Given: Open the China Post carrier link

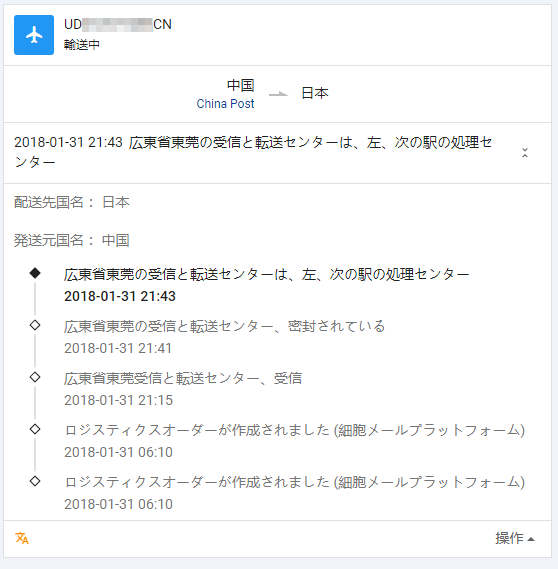Looking at the screenshot, I should (x=225, y=104).
